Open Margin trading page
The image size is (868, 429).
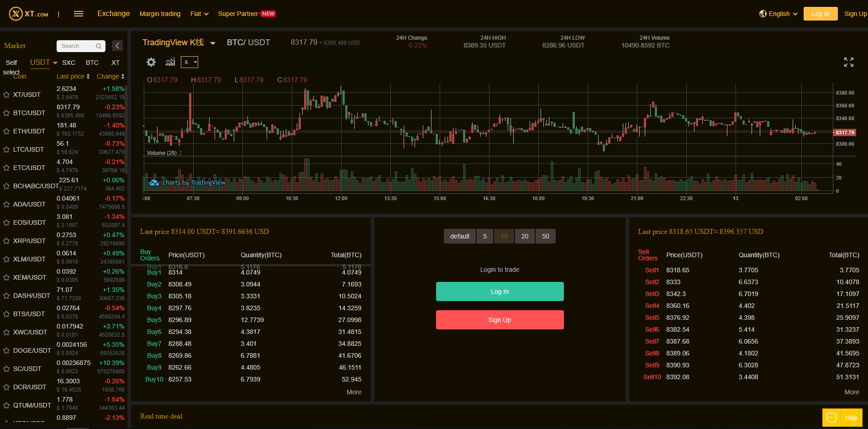tap(160, 14)
